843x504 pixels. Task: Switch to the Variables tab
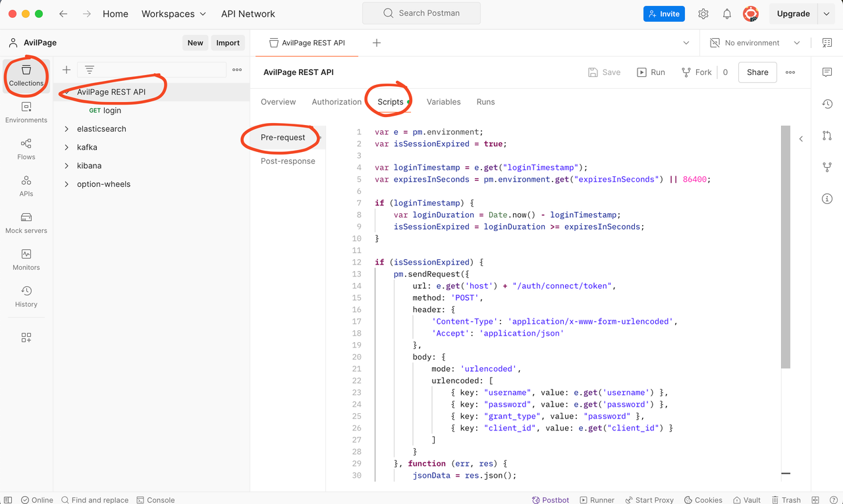444,102
